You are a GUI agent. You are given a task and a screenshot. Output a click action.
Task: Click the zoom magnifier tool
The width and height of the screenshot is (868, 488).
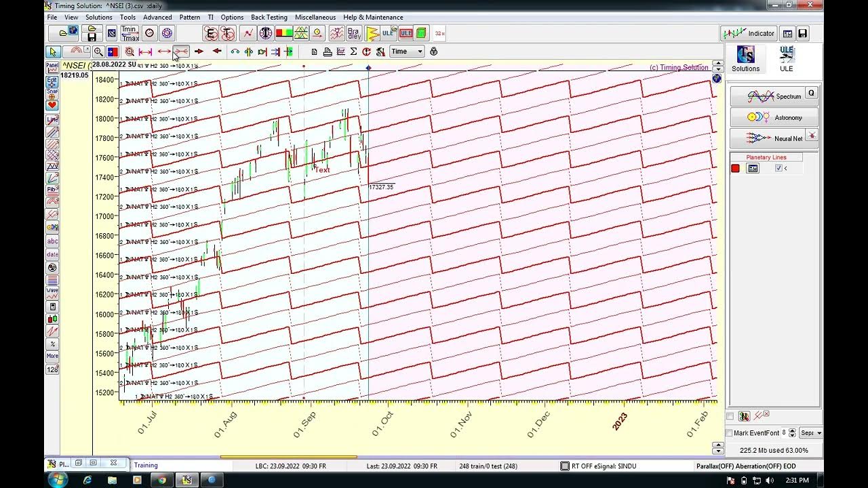pos(98,52)
